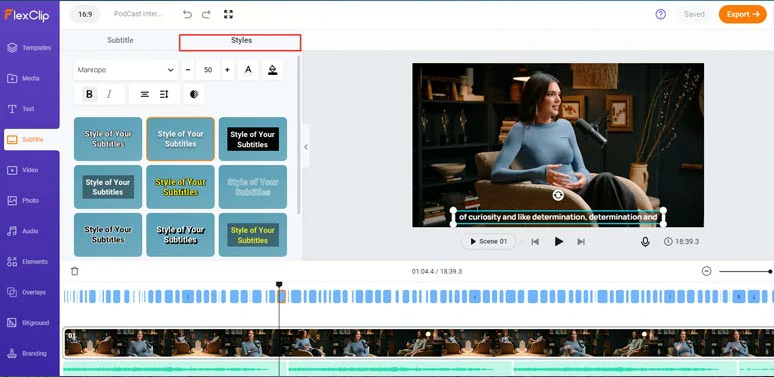Open text alignment options
This screenshot has width=774, height=377.
144,94
